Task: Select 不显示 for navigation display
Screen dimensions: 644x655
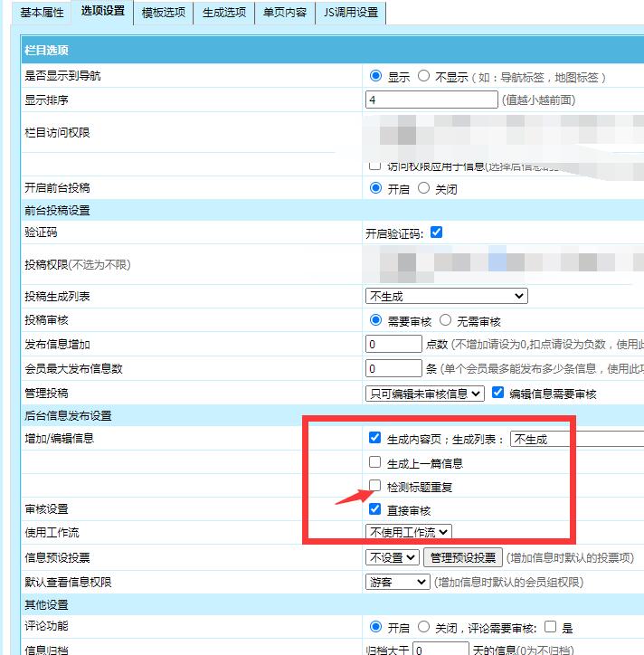Action: [423, 77]
